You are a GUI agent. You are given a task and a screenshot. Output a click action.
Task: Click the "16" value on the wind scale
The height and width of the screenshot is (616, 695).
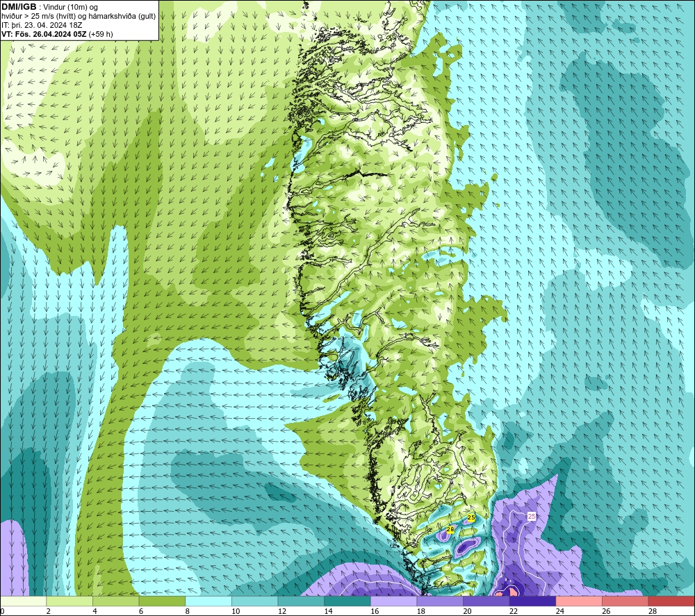pyautogui.click(x=375, y=611)
